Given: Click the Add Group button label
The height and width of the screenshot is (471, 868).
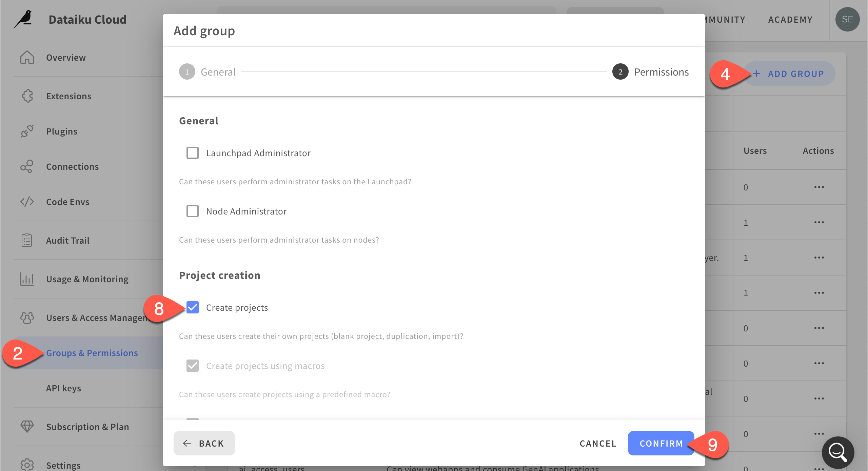Looking at the screenshot, I should point(796,74).
